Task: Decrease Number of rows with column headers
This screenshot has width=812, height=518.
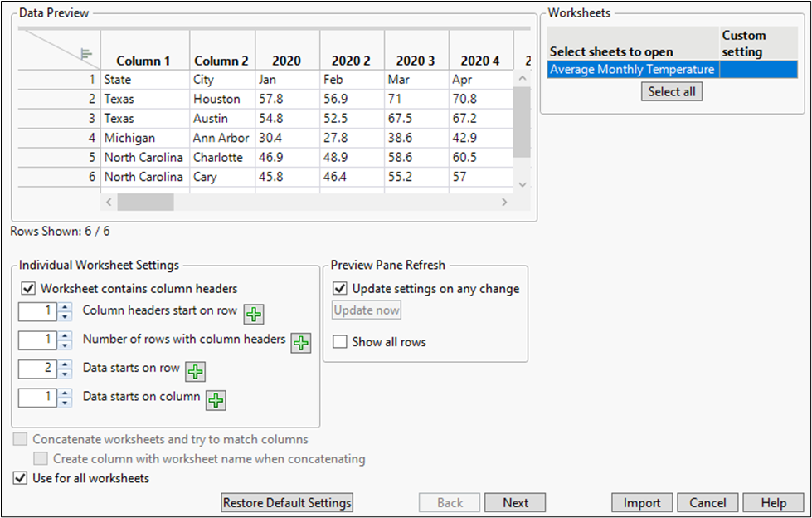Action: click(65, 345)
